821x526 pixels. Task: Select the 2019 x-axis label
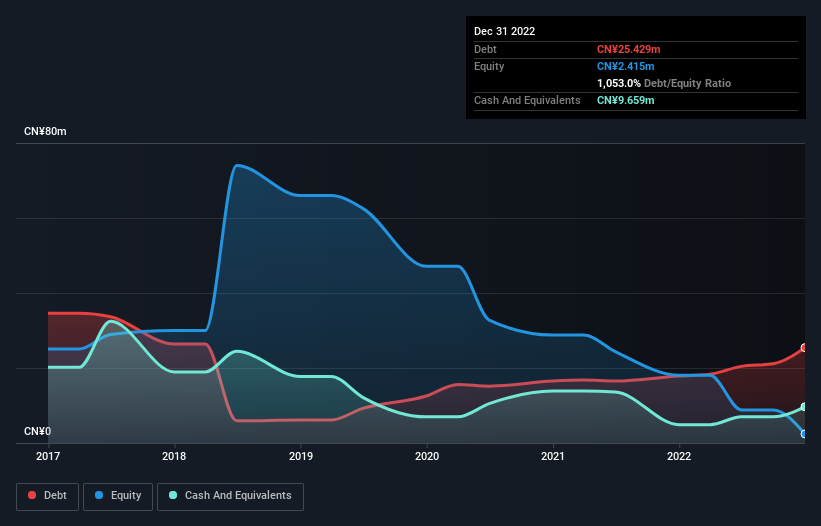(301, 456)
